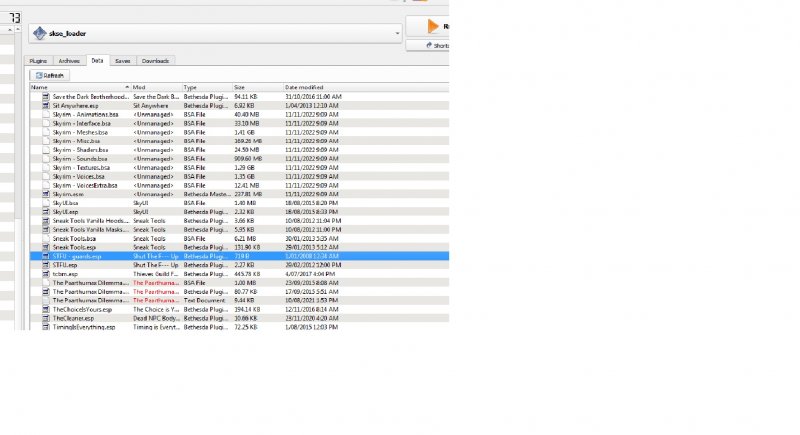
Task: Click the 4/07/2017 4:04 PM date cell
Action: (x=310, y=274)
